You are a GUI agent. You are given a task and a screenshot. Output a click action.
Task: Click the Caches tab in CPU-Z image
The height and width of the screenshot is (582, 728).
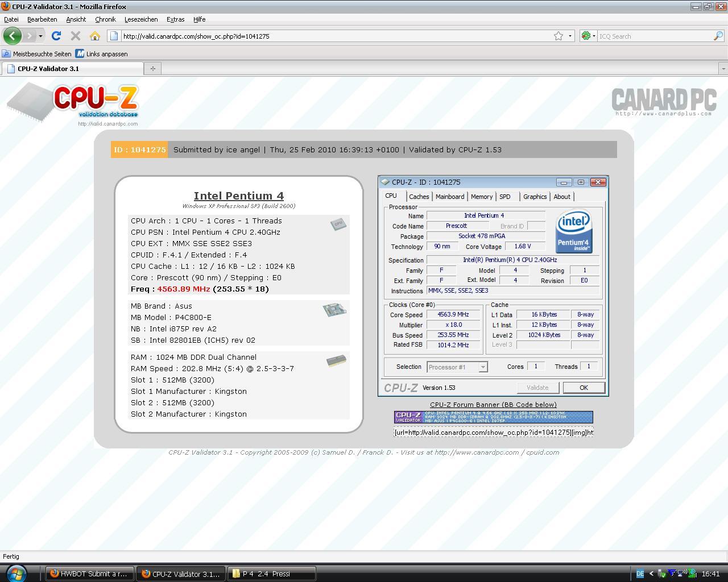tap(419, 197)
